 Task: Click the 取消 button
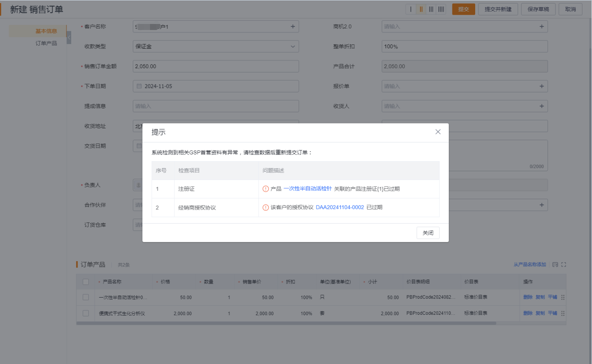tap(570, 9)
